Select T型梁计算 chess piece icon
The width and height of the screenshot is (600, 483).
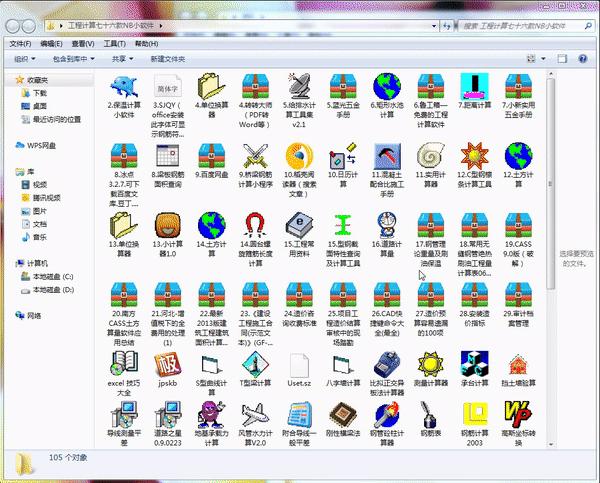(x=255, y=364)
